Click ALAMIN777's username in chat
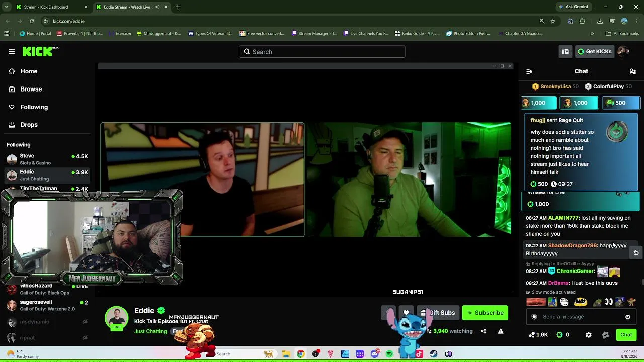The height and width of the screenshot is (362, 644). (x=563, y=218)
